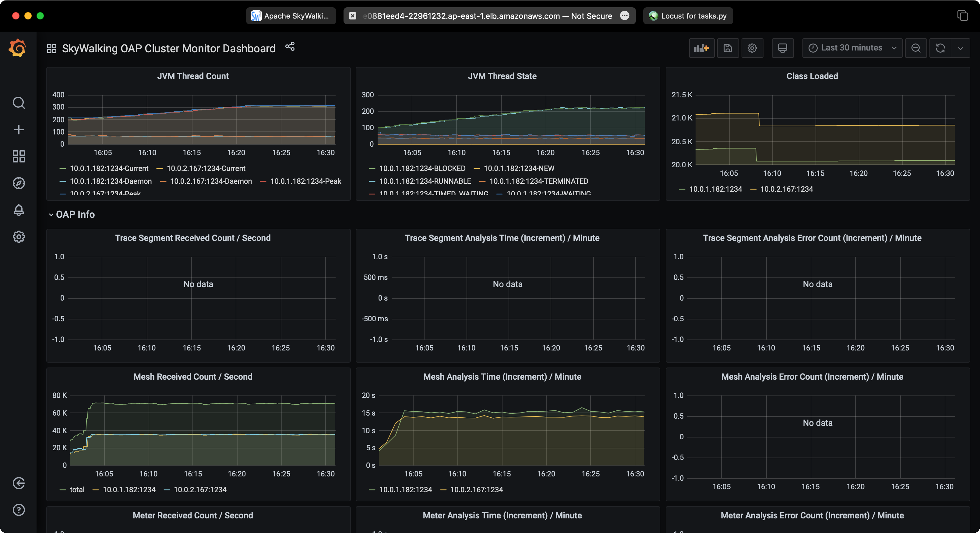Screen dimensions: 980x533
Task: Click the JVM Thread Count panel title
Action: pyautogui.click(x=193, y=76)
